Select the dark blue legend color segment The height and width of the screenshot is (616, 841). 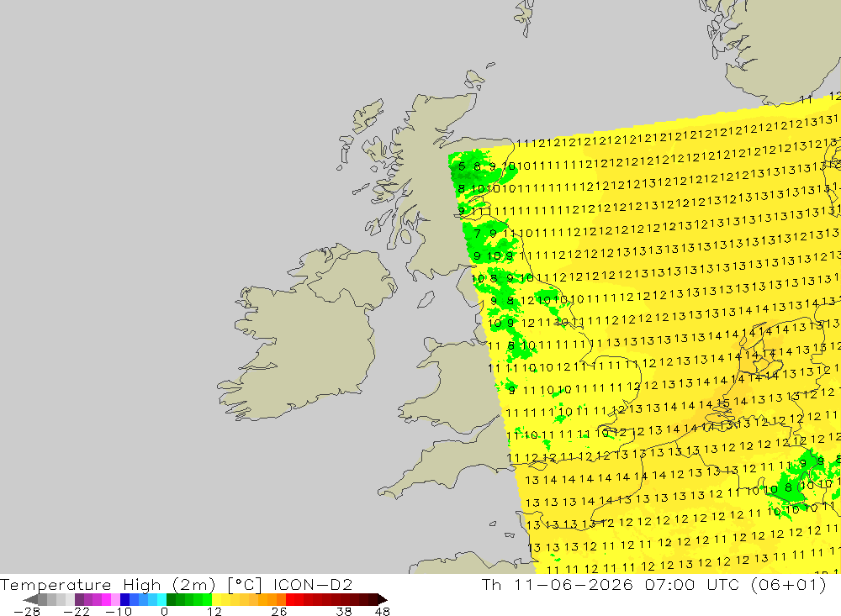pyautogui.click(x=124, y=600)
